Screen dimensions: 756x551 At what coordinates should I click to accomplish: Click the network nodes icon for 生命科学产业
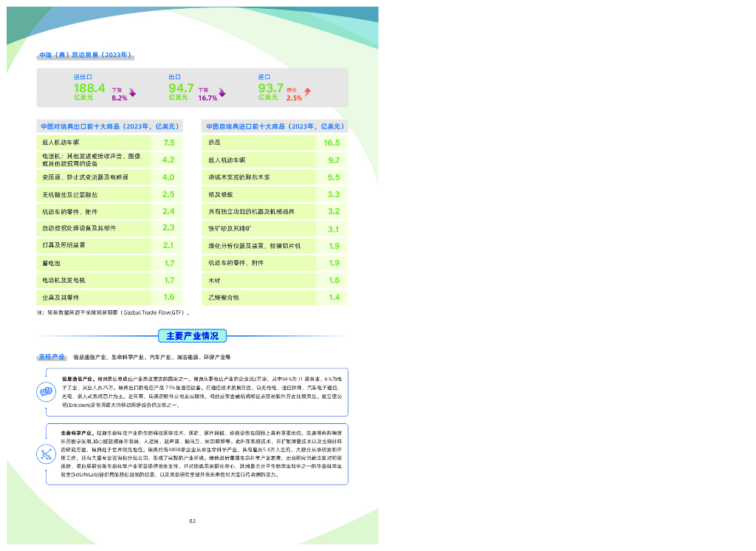(47, 454)
